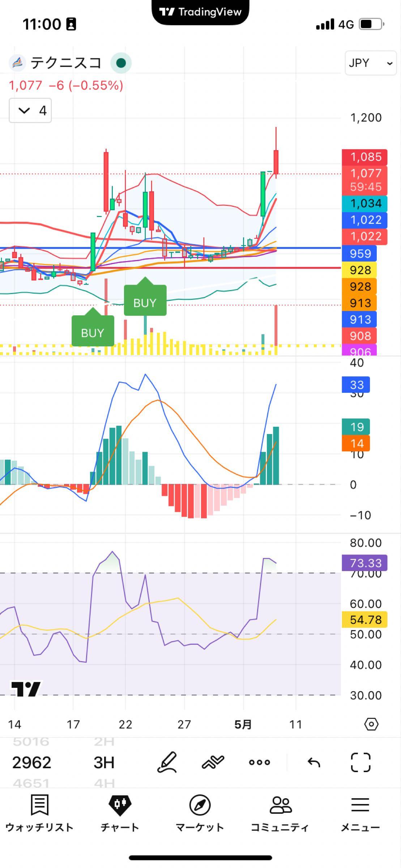Tap the 5月 date axis label
Viewport: 401px width, 868px height.
click(x=243, y=724)
